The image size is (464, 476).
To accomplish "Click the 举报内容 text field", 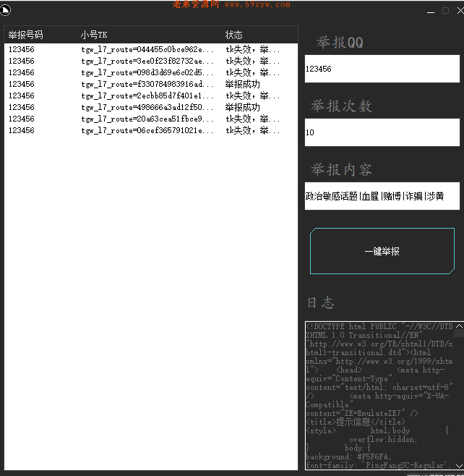I will tap(382, 196).
